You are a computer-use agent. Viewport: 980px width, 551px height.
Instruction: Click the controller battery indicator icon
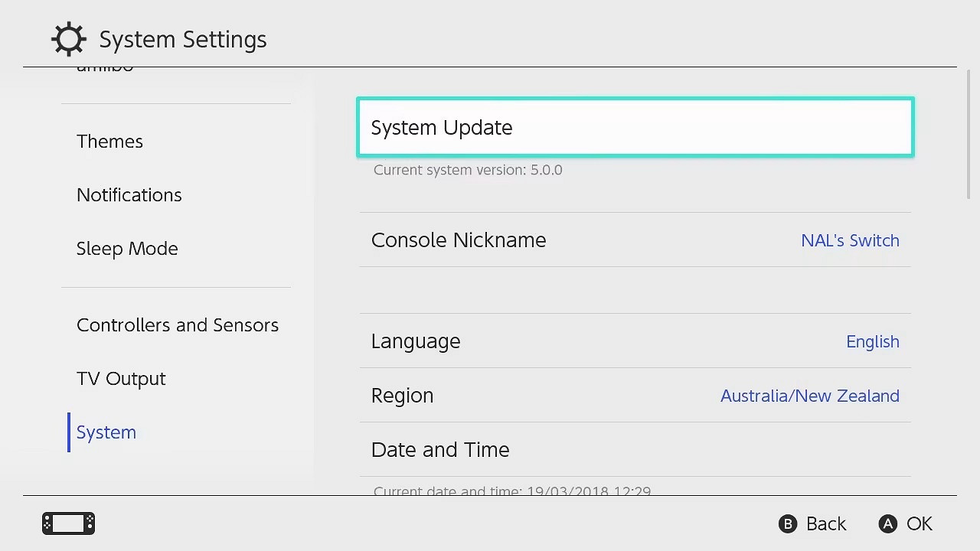click(x=68, y=523)
